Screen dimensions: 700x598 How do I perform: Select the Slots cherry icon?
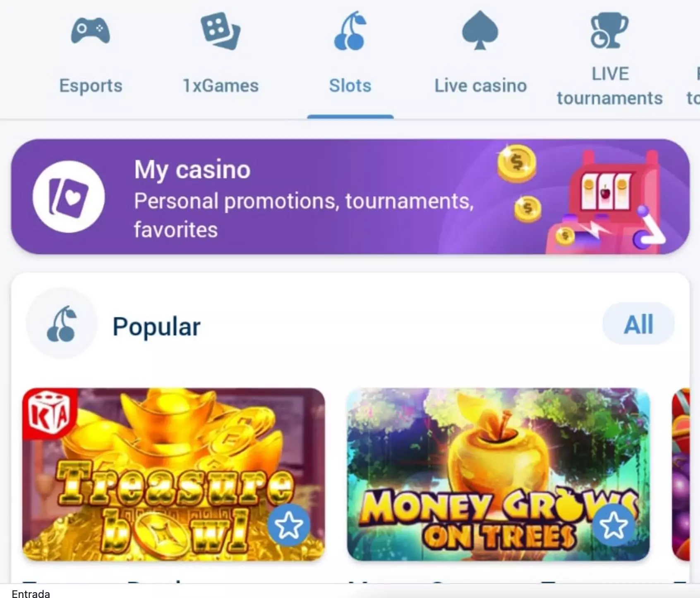tap(350, 31)
